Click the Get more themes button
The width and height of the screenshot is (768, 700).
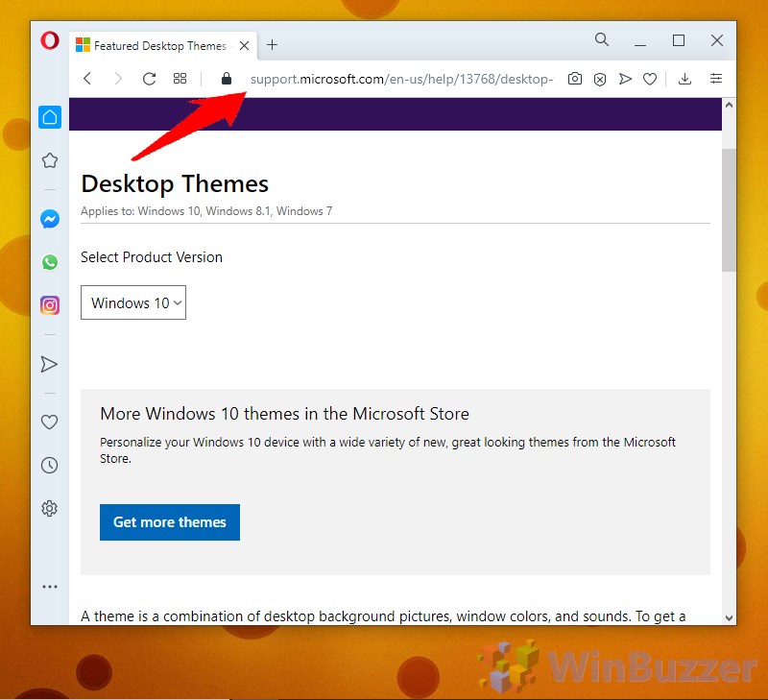click(x=170, y=522)
